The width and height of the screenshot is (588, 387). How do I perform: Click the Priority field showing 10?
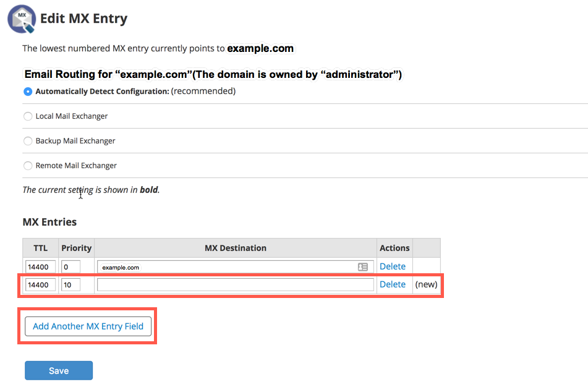[x=70, y=285]
